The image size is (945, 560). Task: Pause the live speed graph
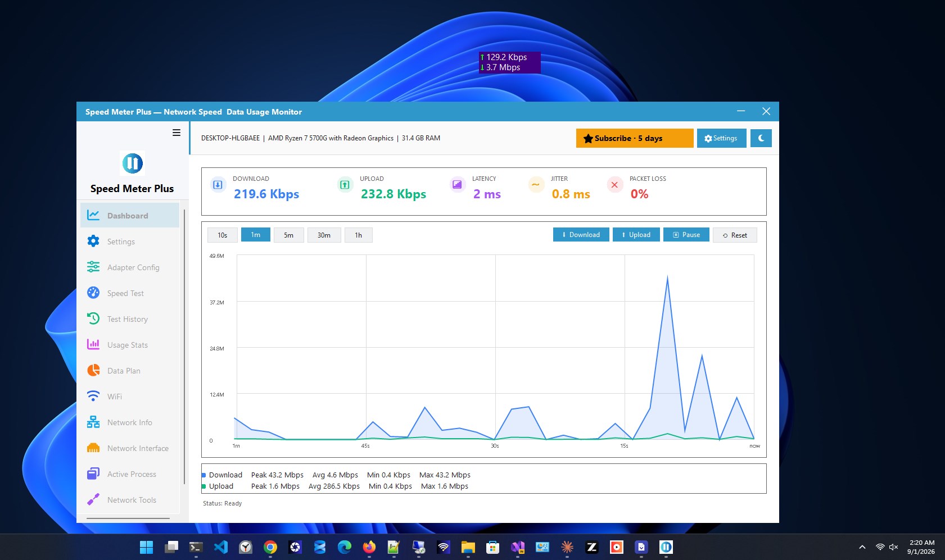(x=686, y=235)
